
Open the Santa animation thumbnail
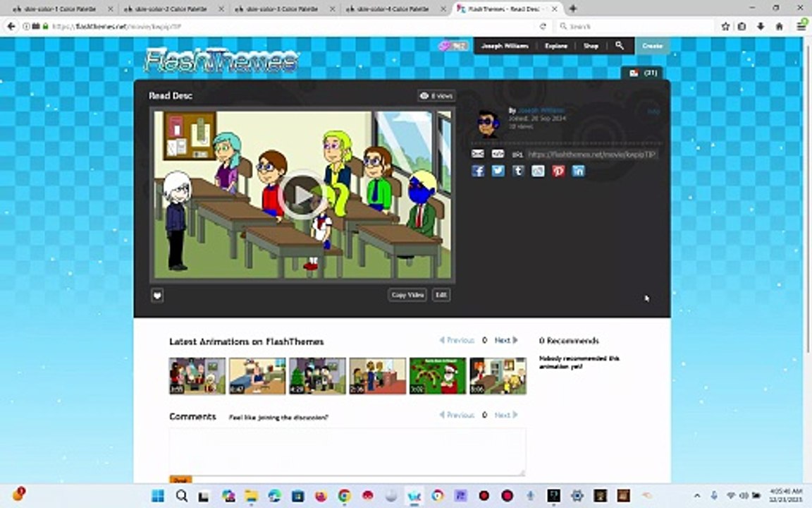[x=438, y=376]
